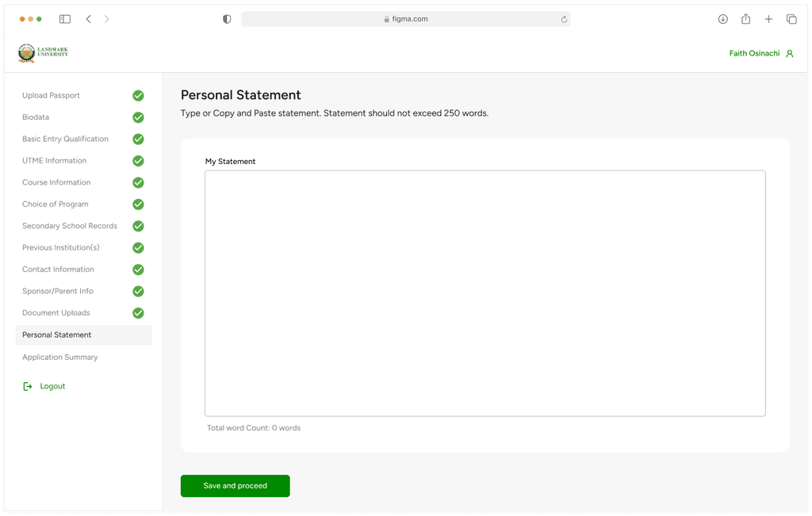
Task: Click inside the My Statement text area
Action: (x=485, y=293)
